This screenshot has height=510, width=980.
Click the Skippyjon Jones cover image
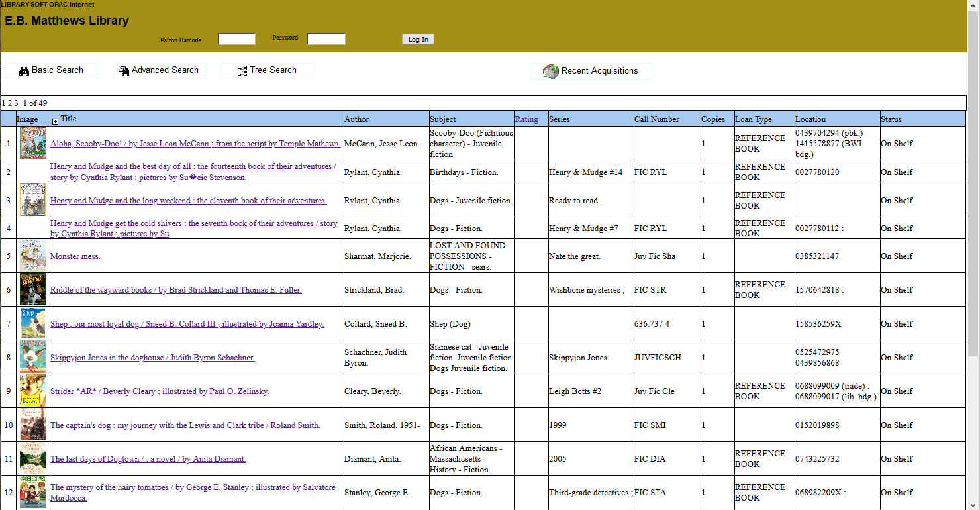coord(33,357)
